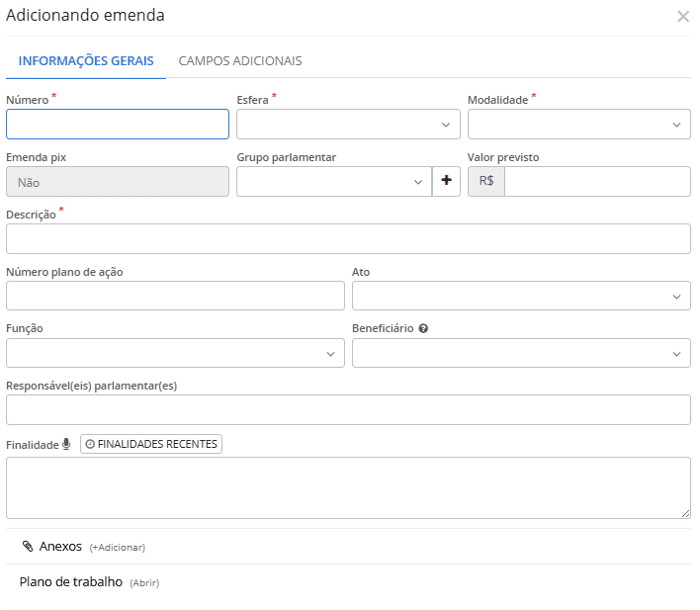Open the Função dropdown
This screenshot has height=610, width=700.
[x=175, y=354]
